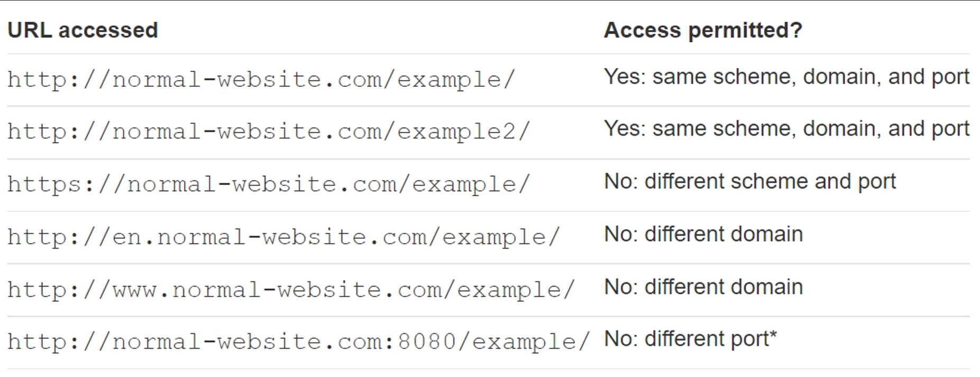Image resolution: width=980 pixels, height=377 pixels.
Task: Click the "en" subdomain prefix in the URL
Action: point(127,237)
